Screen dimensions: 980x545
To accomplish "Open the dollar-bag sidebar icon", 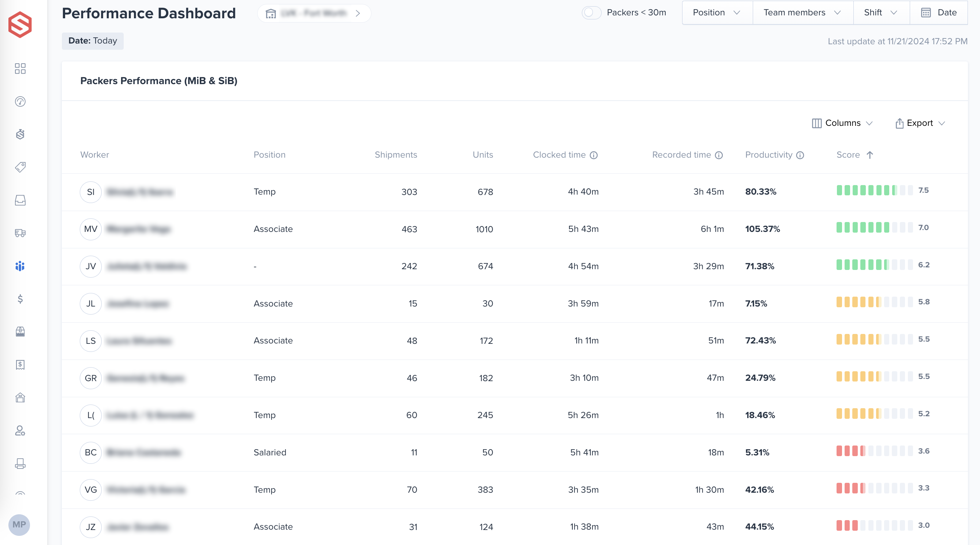I will (20, 134).
